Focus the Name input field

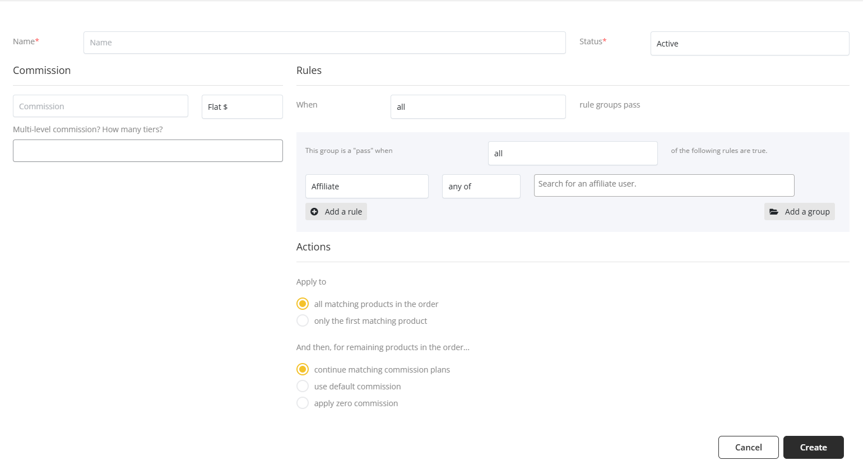(x=324, y=43)
